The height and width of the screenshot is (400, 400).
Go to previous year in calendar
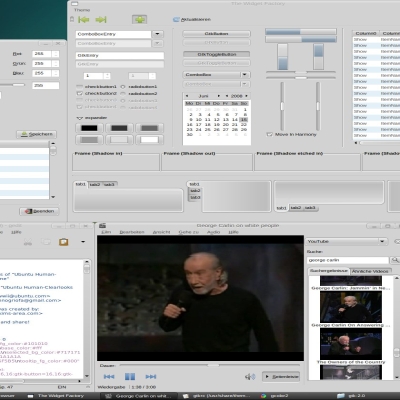click(227, 96)
